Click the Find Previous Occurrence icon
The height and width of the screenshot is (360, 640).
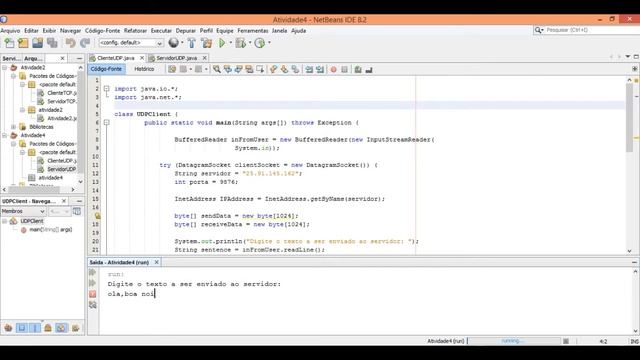click(228, 69)
